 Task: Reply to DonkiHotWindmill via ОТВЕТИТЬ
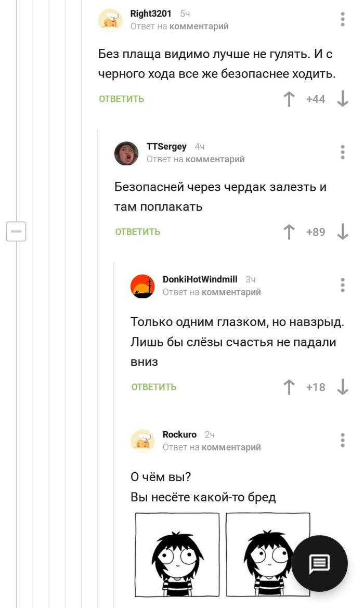[154, 387]
